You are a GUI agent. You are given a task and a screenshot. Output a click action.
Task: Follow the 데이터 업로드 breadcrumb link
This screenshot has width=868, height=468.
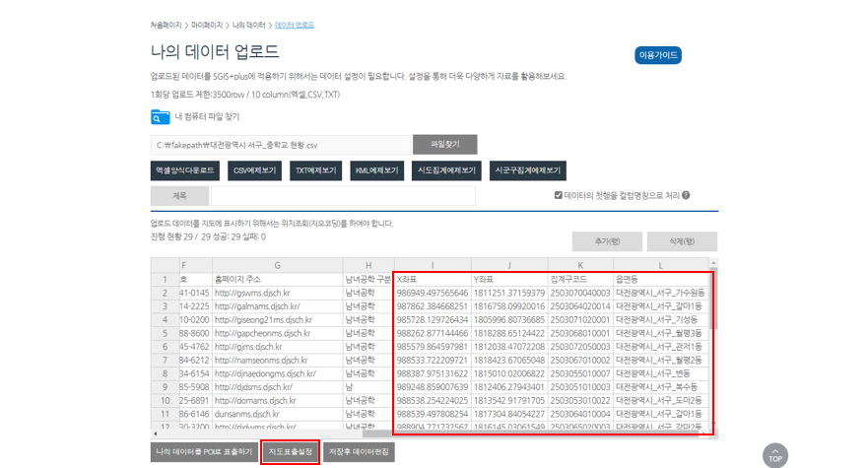coord(295,25)
